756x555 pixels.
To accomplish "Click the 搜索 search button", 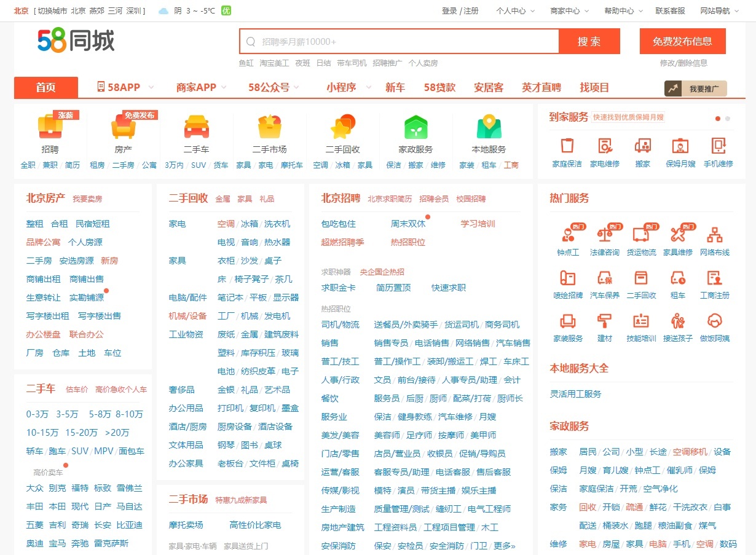I will click(589, 41).
